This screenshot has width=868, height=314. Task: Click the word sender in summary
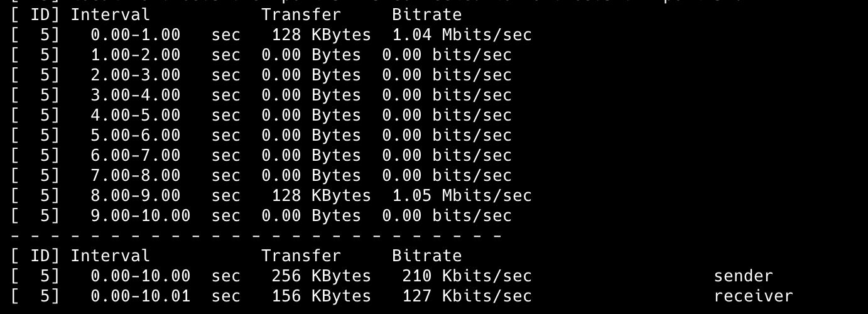(x=743, y=276)
